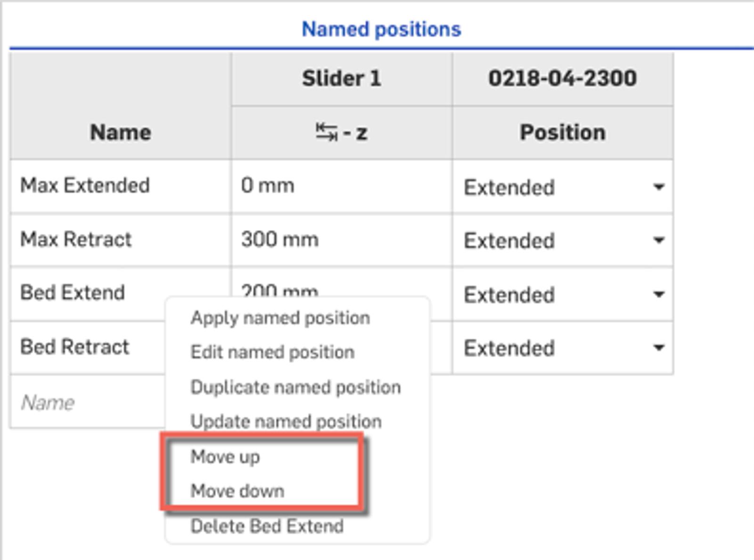The height and width of the screenshot is (560, 754).
Task: Open the Named positions tab heading
Action: 381,29
